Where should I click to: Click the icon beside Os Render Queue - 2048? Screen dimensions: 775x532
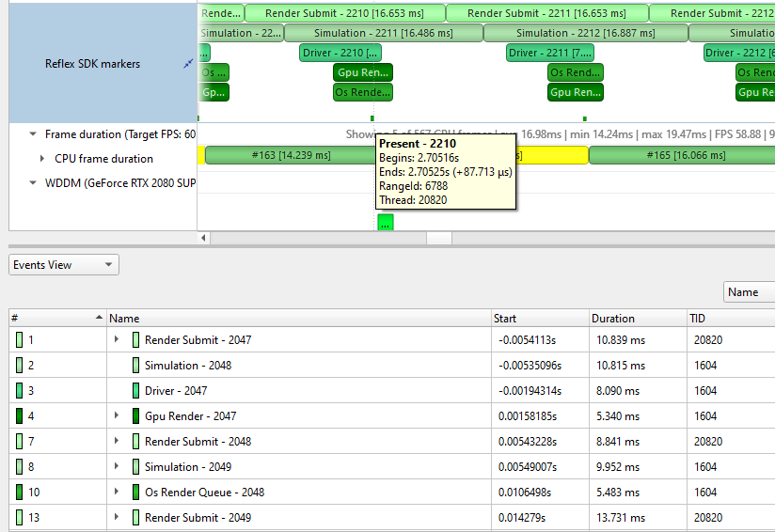(135, 493)
